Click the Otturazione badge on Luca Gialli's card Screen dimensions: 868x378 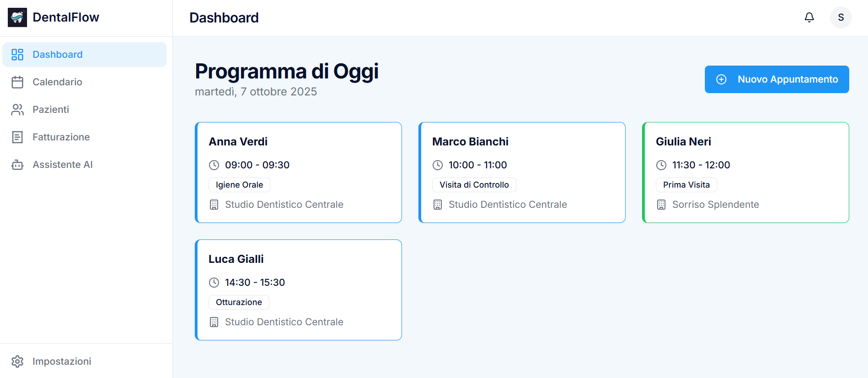239,302
